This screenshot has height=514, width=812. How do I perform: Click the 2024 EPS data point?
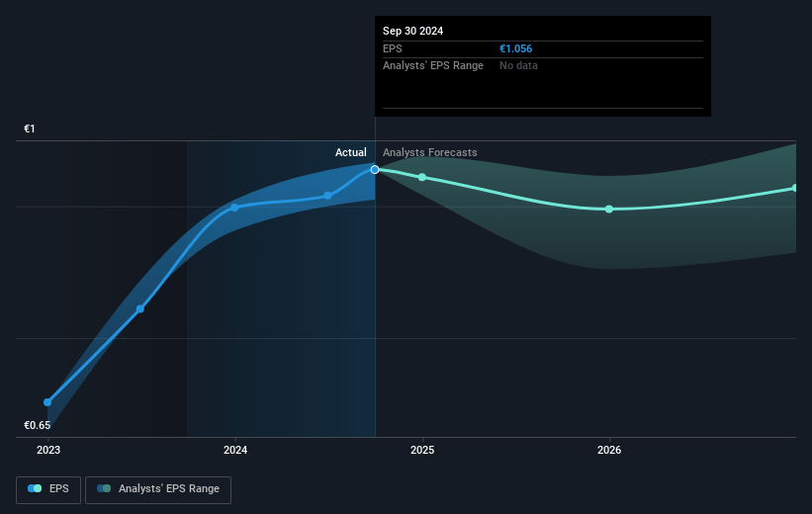pos(234,208)
